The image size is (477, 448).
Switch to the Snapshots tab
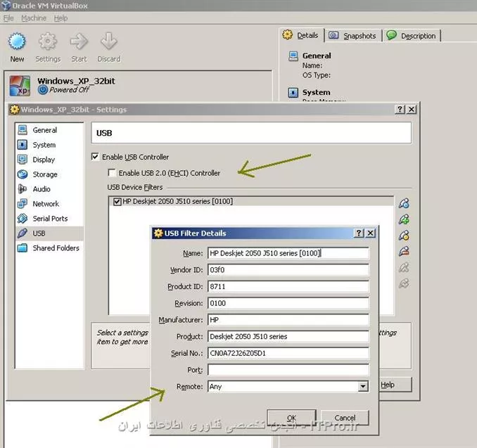(x=353, y=36)
